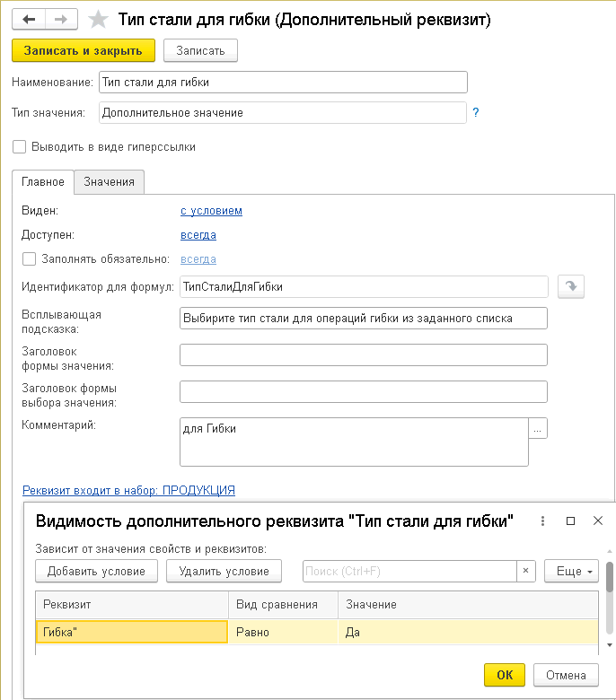Enable 'Выводить в виде гиперссылки' checkbox
Image resolution: width=616 pixels, height=700 pixels.
(20, 146)
